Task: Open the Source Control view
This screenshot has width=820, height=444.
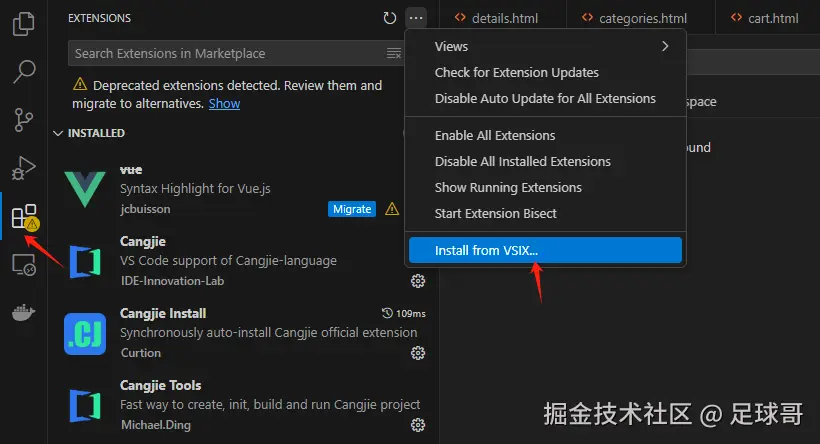Action: [24, 120]
